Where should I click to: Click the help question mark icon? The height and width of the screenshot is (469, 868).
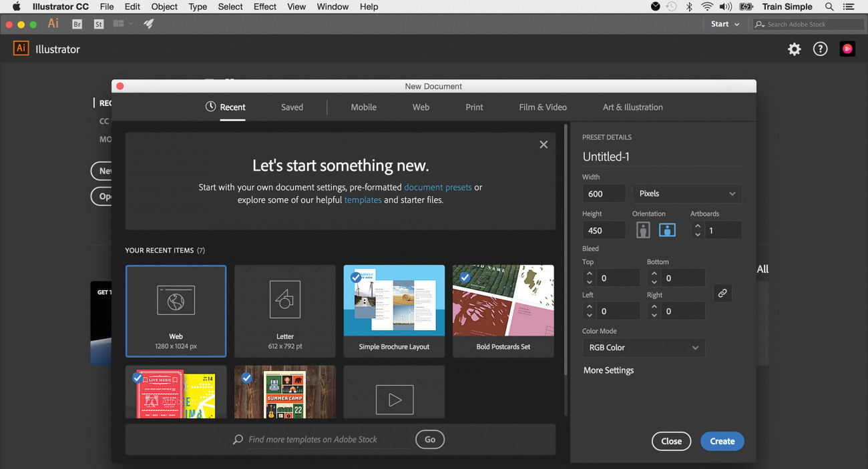coord(820,49)
